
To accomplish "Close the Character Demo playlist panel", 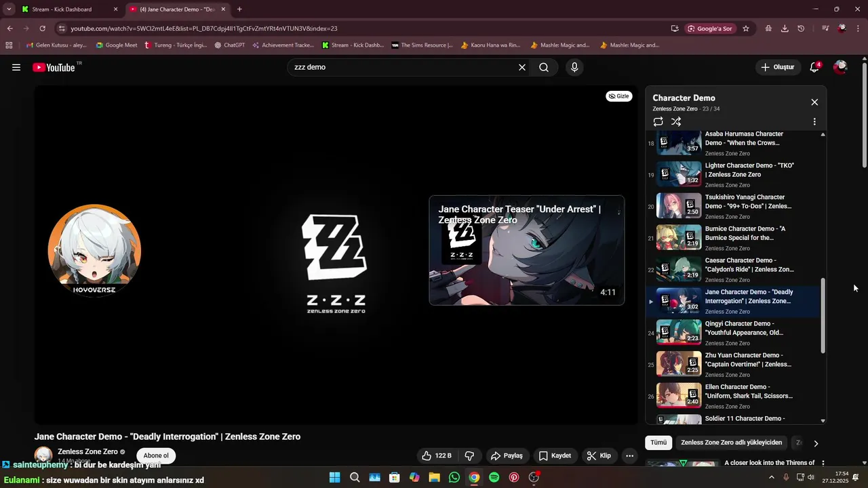I will (x=814, y=102).
